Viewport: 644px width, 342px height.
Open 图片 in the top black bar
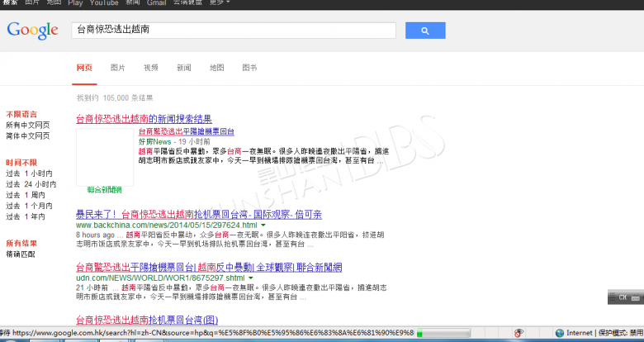coord(32,2)
